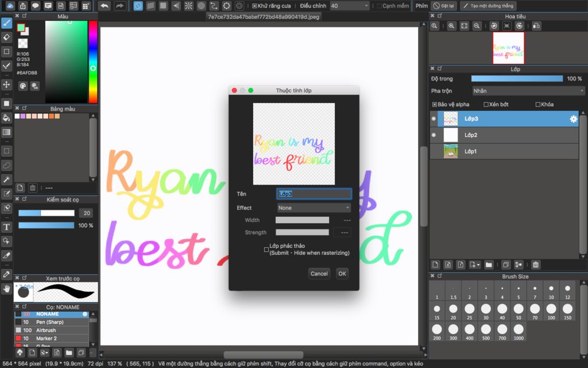The image size is (588, 368).
Task: Flip canvas icon in navigator
Action: 537,26
